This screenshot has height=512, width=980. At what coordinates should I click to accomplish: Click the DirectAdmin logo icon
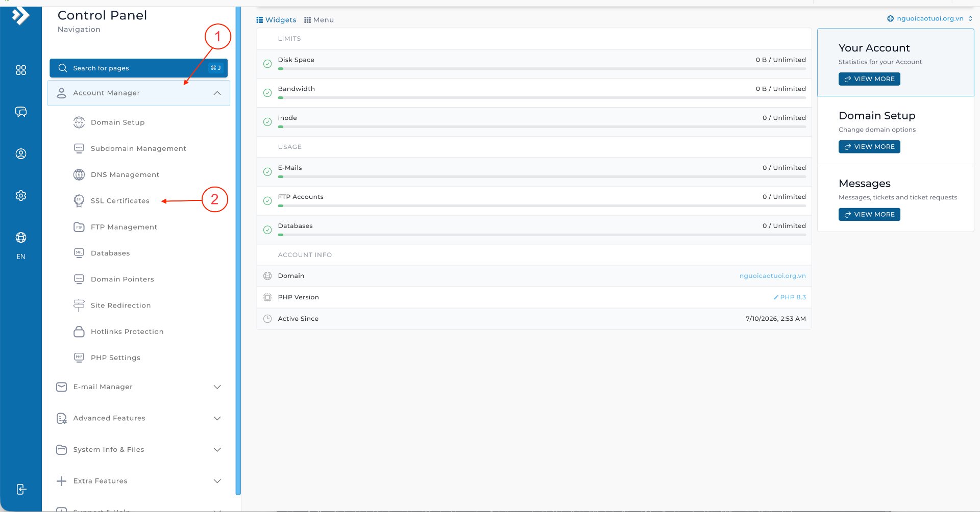tap(21, 15)
